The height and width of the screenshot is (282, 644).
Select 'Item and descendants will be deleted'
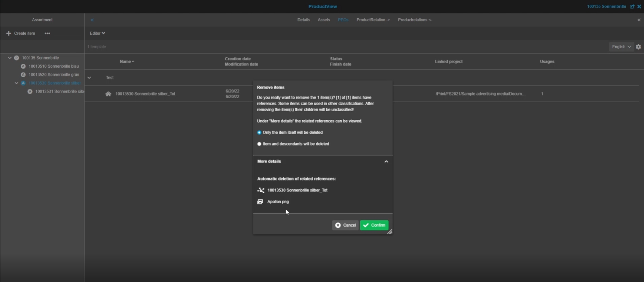point(259,144)
